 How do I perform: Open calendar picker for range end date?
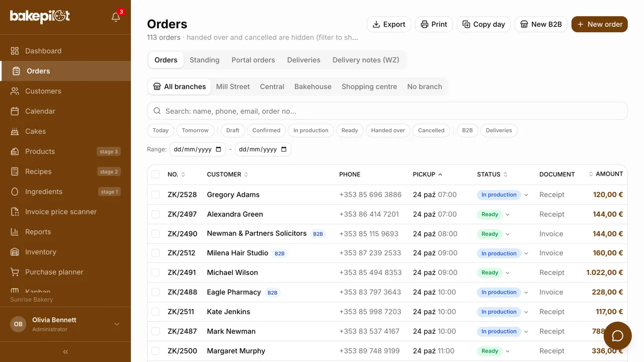(284, 149)
